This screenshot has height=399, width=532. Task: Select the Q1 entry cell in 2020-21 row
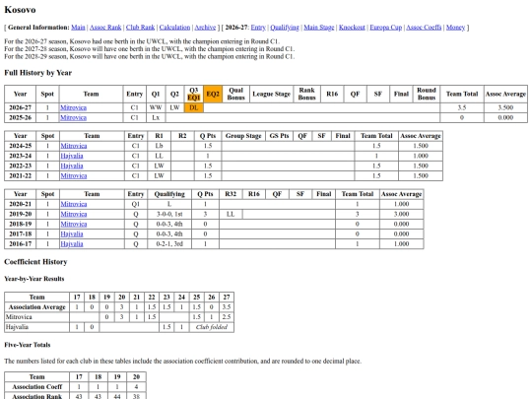(x=136, y=204)
